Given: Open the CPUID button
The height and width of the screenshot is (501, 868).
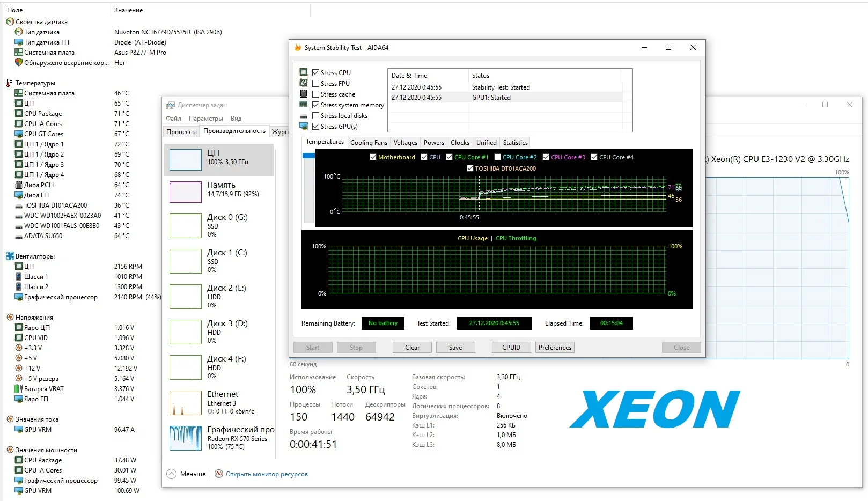Looking at the screenshot, I should pyautogui.click(x=511, y=348).
